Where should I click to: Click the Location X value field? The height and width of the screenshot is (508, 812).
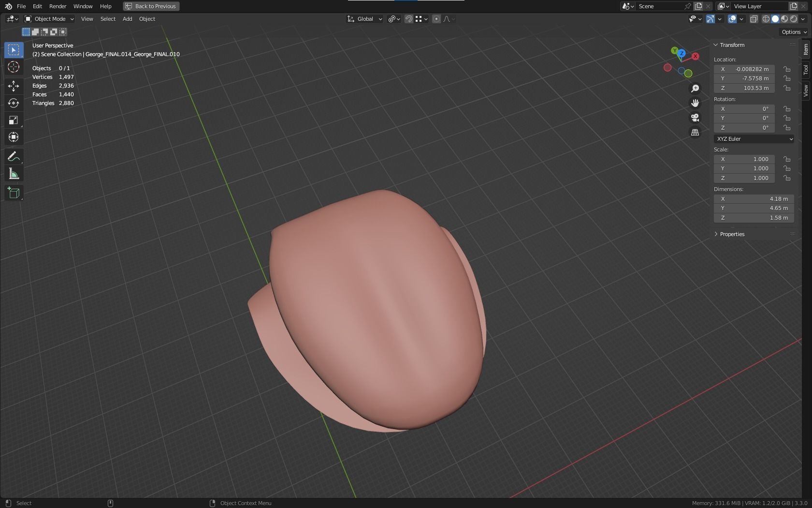[744, 69]
